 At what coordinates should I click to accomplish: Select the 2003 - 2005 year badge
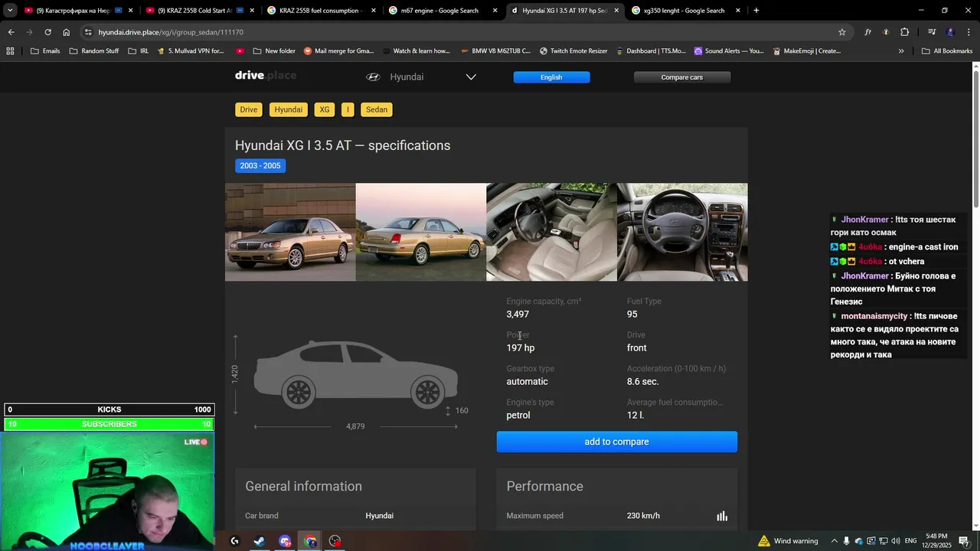click(260, 165)
